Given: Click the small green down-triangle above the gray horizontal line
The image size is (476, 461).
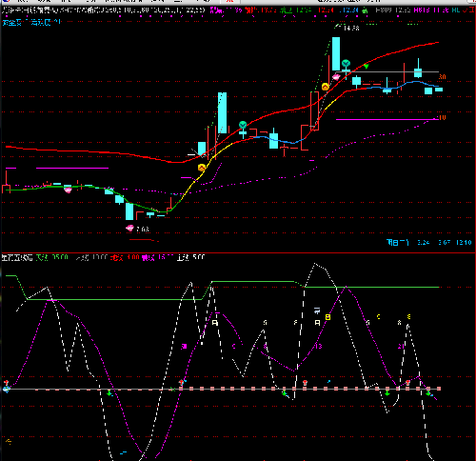Looking at the screenshot, I should (x=367, y=67).
